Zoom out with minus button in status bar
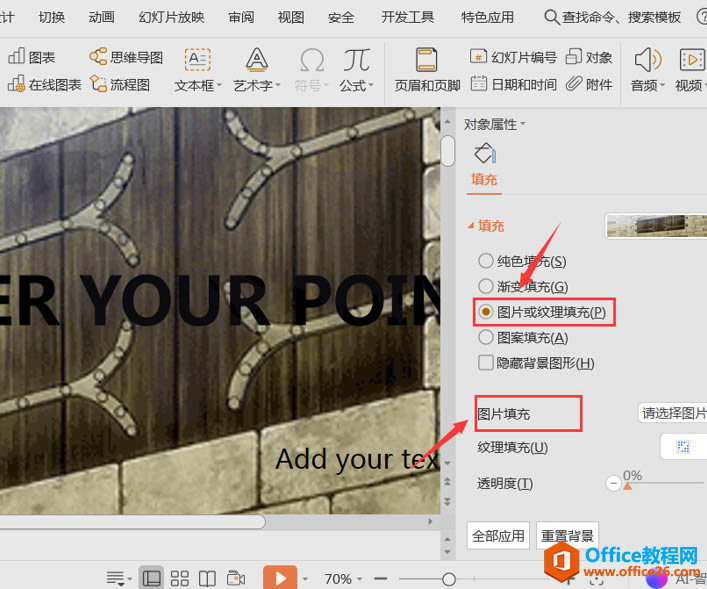Viewport: 707px width, 589px height. (x=381, y=578)
